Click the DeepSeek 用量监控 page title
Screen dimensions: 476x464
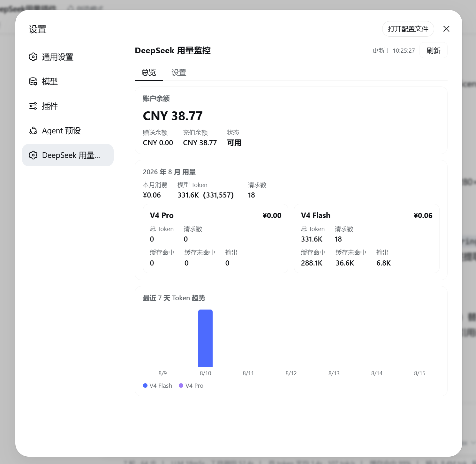[173, 50]
